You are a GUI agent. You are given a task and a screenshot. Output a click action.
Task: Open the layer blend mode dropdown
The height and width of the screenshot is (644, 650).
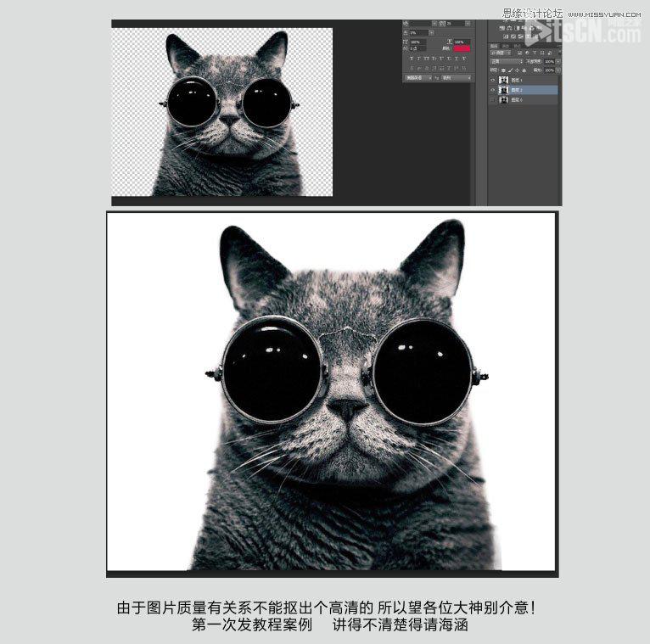[507, 62]
